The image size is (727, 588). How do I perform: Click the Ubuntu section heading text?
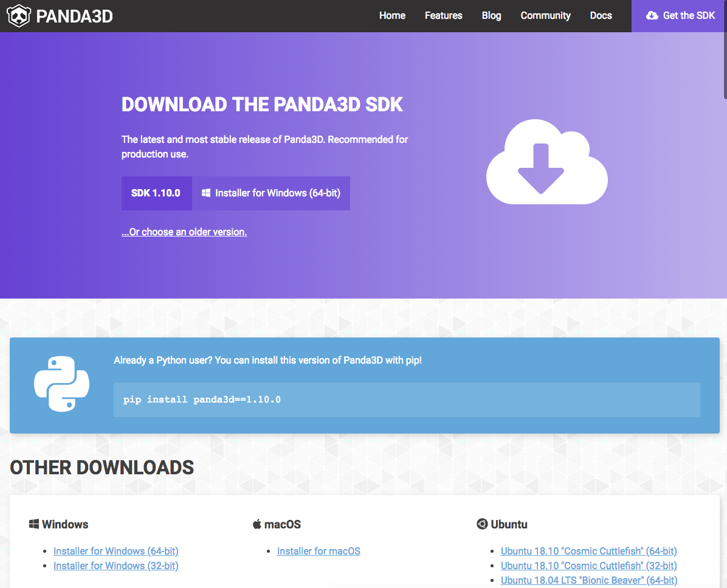tap(509, 525)
